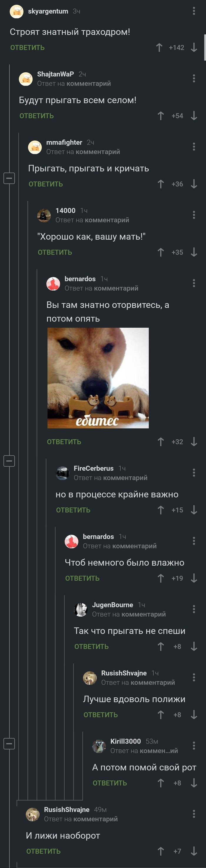
Task: Open the three-dot menu on Kirill3000's comment
Action: [x=194, y=745]
